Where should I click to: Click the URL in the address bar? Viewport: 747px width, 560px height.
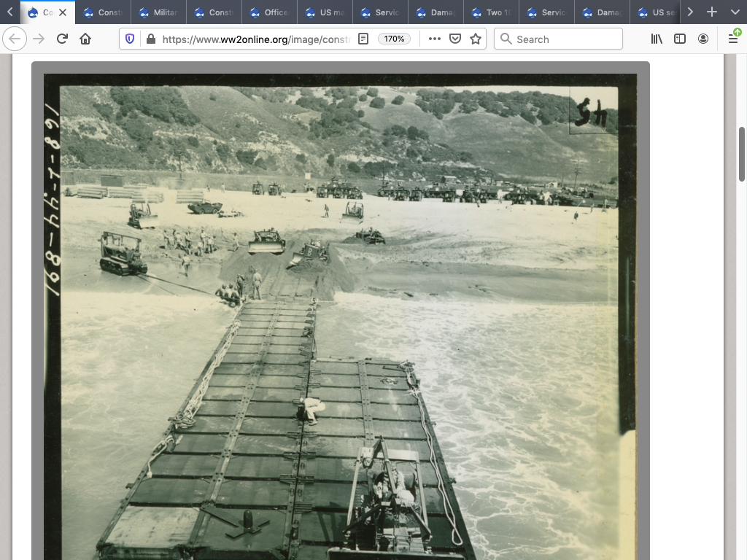coord(255,39)
